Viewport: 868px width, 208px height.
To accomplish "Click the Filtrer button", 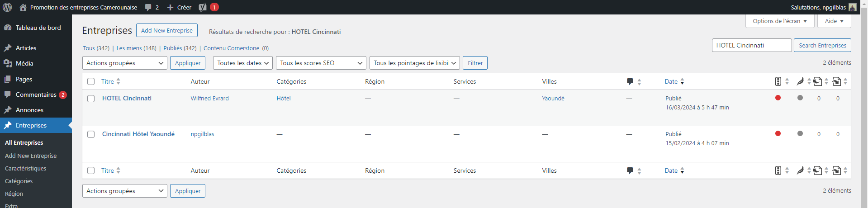I will pyautogui.click(x=475, y=63).
